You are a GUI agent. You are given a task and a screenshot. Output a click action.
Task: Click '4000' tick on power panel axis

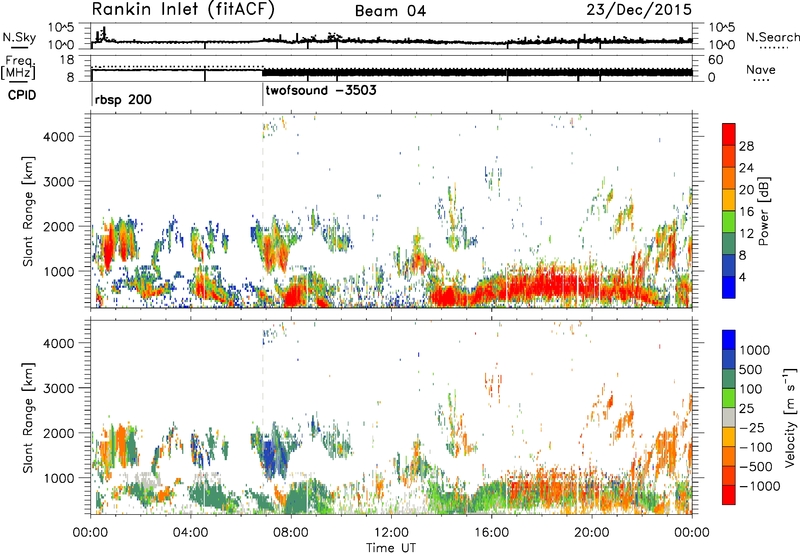59,137
